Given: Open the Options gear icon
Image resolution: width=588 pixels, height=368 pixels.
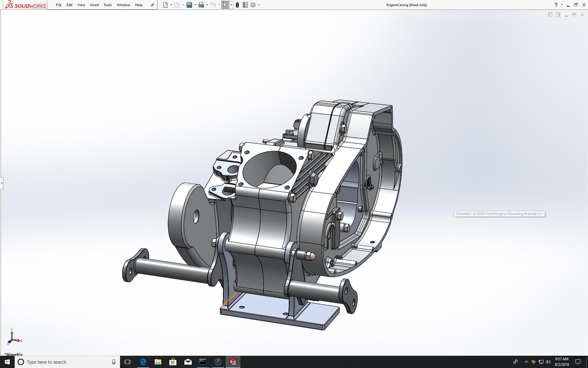Looking at the screenshot, I should 253,5.
